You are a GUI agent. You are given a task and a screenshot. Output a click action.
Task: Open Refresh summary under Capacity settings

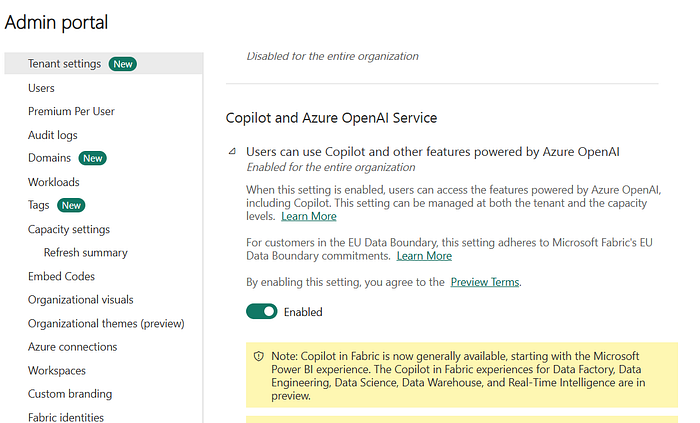pos(86,253)
